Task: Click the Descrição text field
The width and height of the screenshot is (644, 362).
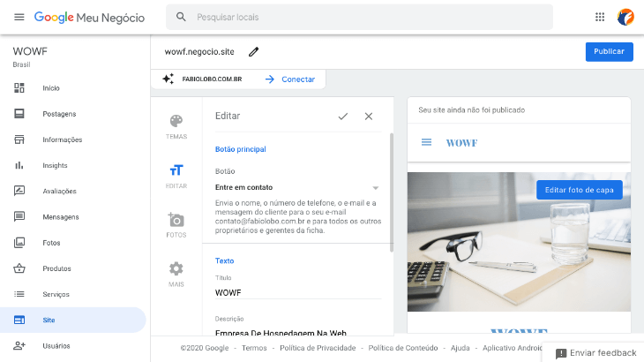Action: [x=298, y=332]
